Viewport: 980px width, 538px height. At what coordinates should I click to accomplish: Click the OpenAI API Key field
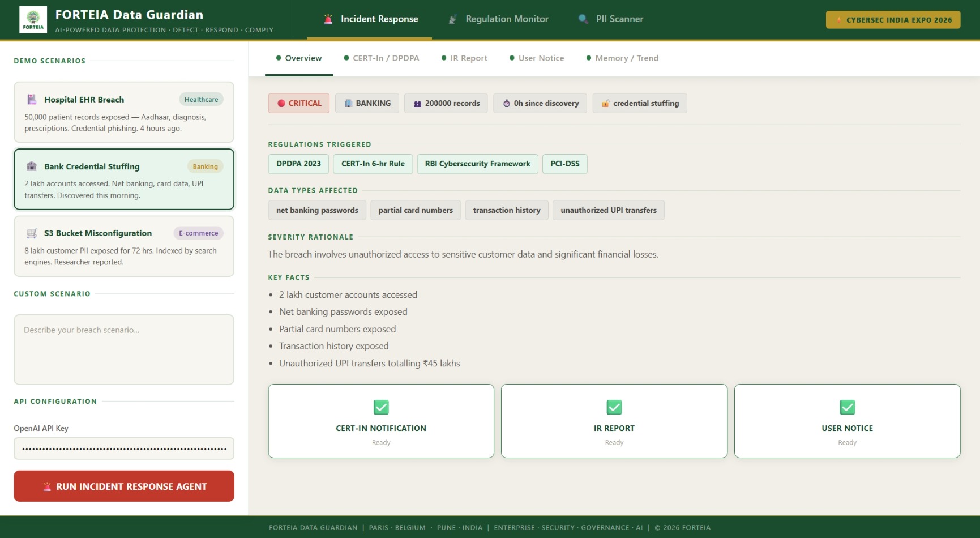coord(124,449)
